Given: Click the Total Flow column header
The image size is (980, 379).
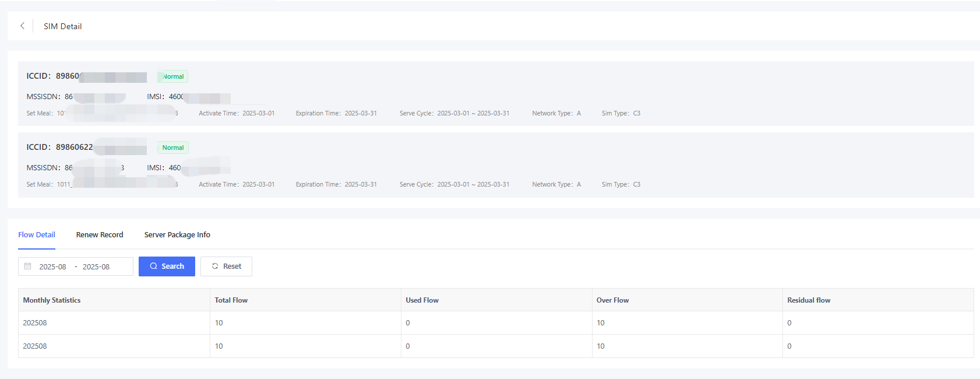Looking at the screenshot, I should [x=231, y=300].
